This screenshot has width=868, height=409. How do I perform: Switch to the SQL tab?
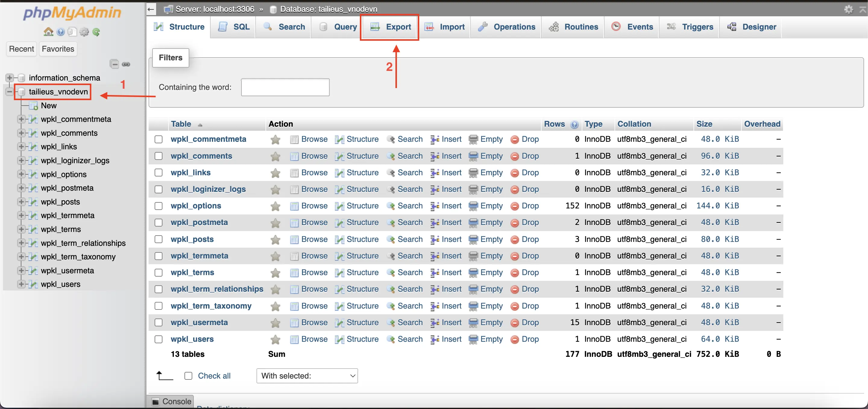pyautogui.click(x=234, y=27)
